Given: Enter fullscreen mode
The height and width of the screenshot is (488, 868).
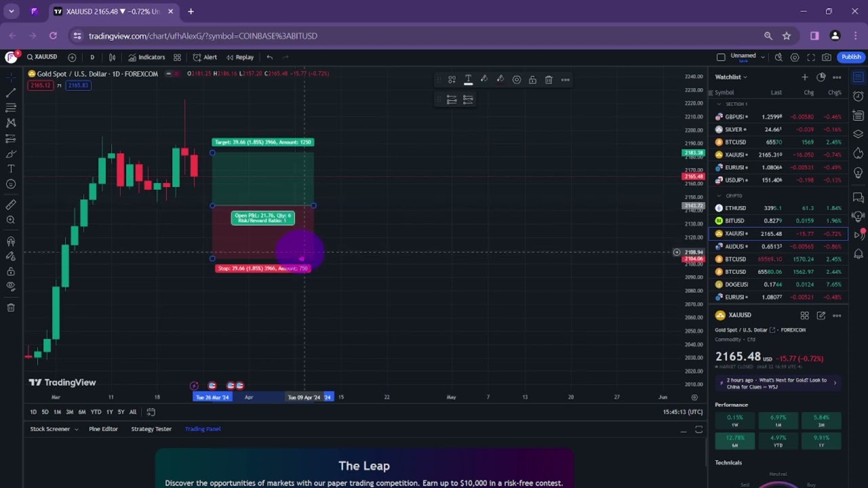Looking at the screenshot, I should [810, 58].
